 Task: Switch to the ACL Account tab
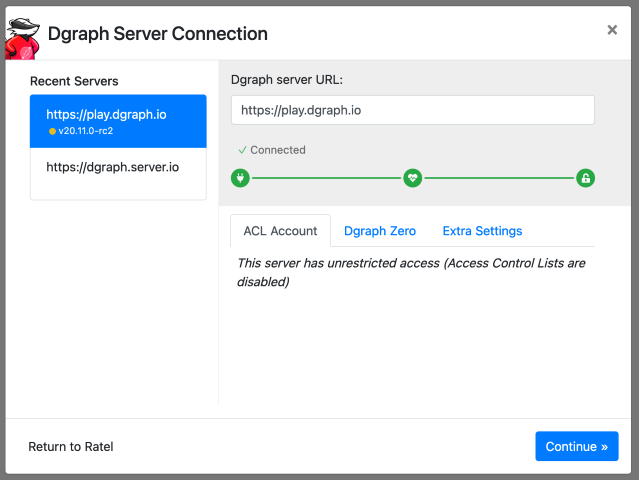click(x=280, y=231)
